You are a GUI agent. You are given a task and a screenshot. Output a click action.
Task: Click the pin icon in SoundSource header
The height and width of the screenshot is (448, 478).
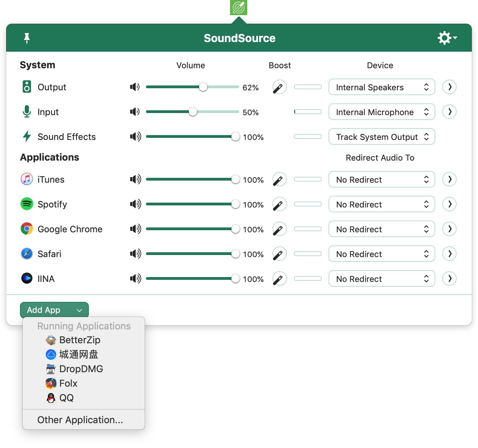click(x=27, y=38)
